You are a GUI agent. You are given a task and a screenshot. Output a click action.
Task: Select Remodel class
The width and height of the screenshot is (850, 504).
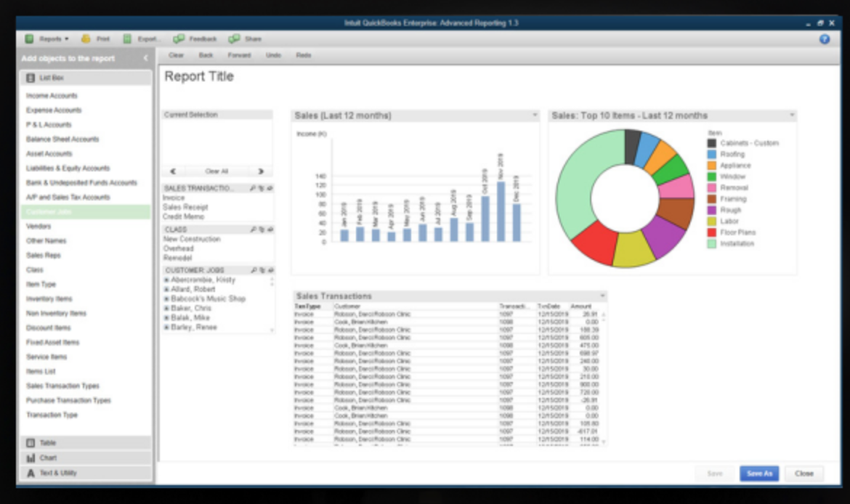click(x=178, y=258)
